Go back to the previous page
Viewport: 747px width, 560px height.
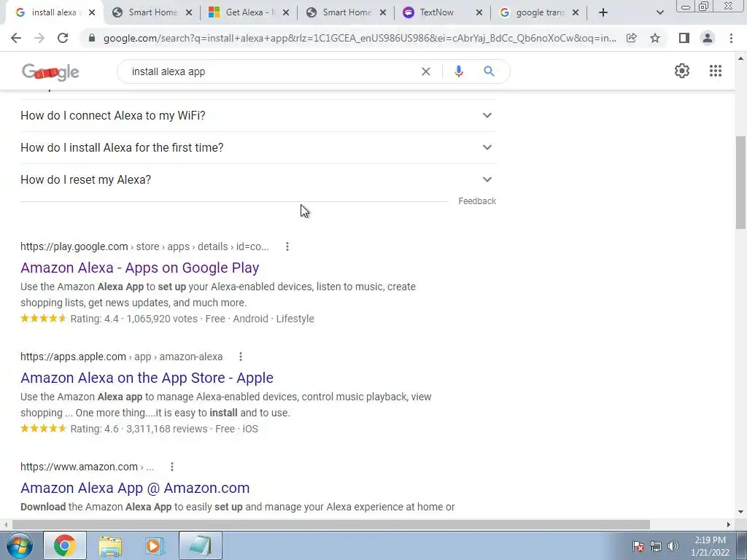(x=16, y=38)
